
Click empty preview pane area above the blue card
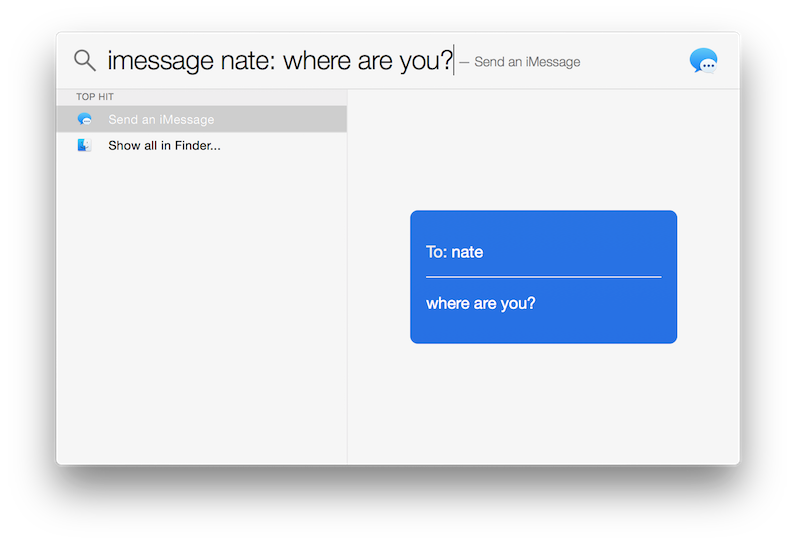coord(543,150)
